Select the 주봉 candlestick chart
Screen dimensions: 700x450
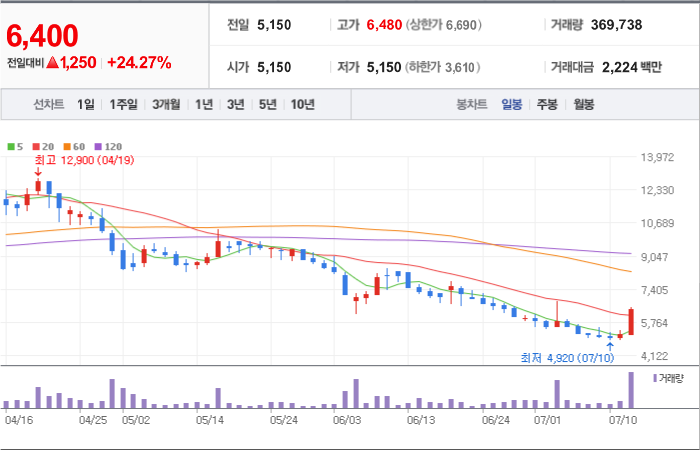(x=547, y=105)
